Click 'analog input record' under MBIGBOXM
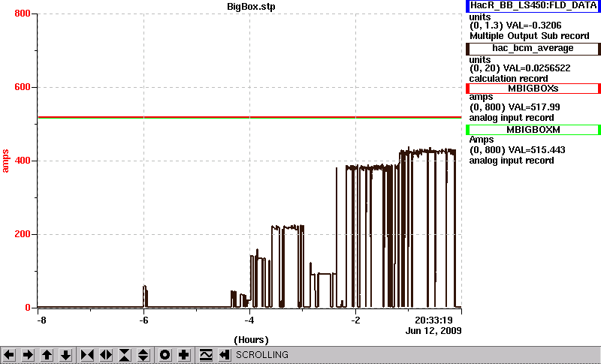Screen dimensions: 601x364 [x=512, y=161]
